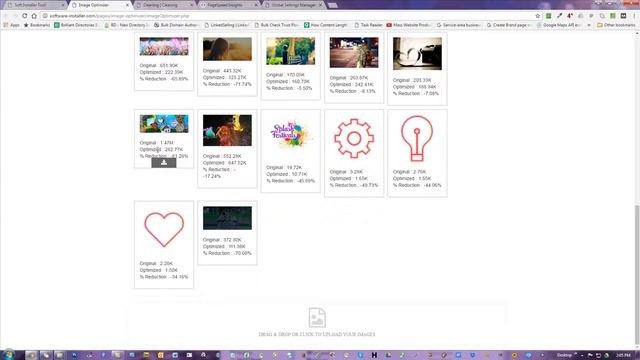Open the Task Reader bookmark
640x360 pixels.
point(368,25)
